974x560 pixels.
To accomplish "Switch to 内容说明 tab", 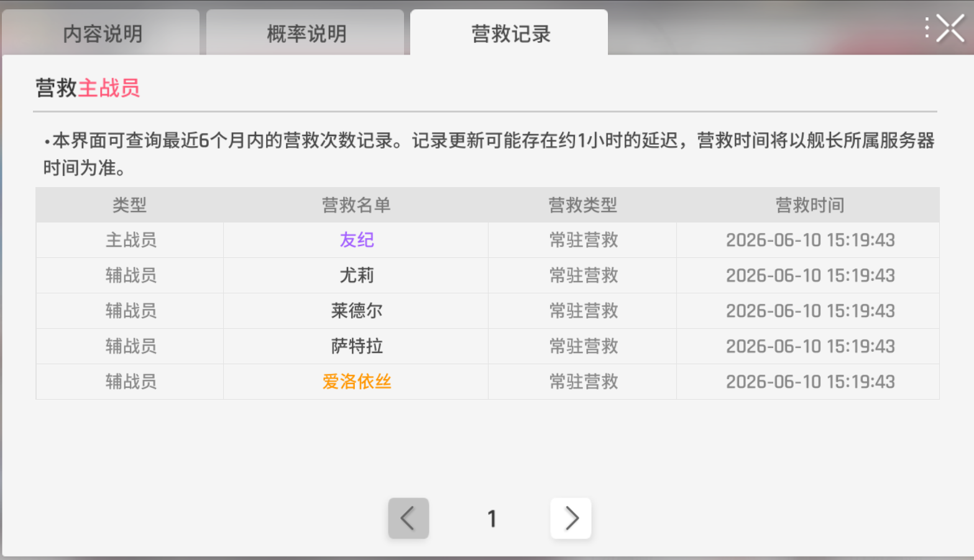I will tap(102, 34).
